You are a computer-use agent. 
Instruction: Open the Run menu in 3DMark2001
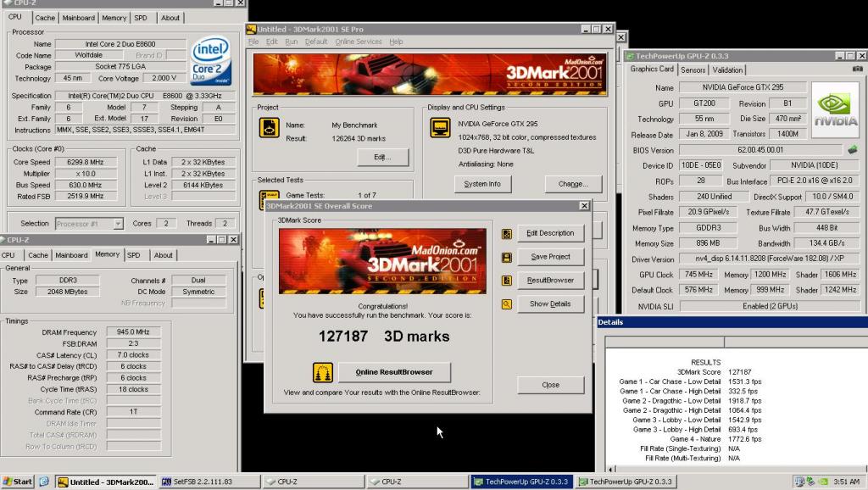292,42
